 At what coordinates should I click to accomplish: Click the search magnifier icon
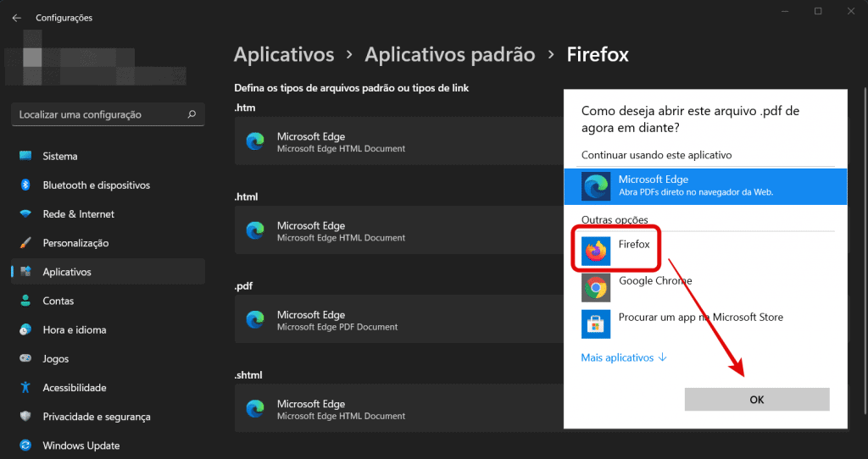[x=192, y=114]
